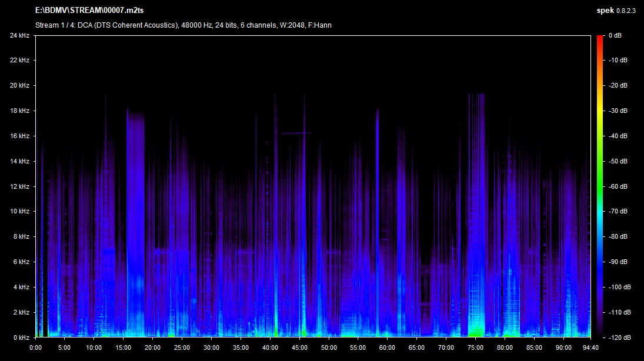Click the 45:00 time marker
The image size is (644, 361).
pyautogui.click(x=299, y=347)
